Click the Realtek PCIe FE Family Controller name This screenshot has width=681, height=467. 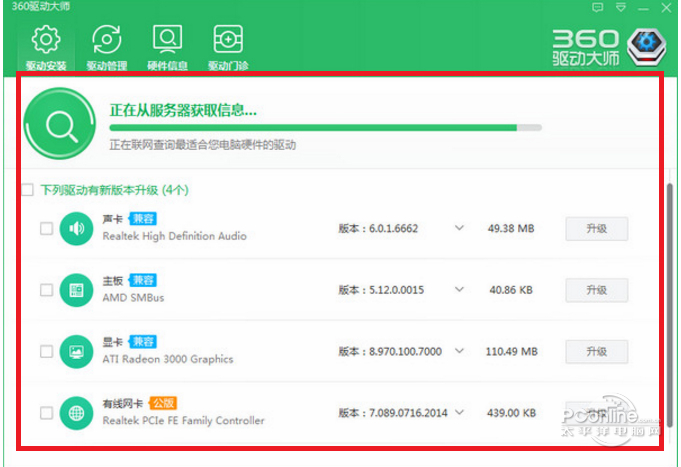(183, 421)
